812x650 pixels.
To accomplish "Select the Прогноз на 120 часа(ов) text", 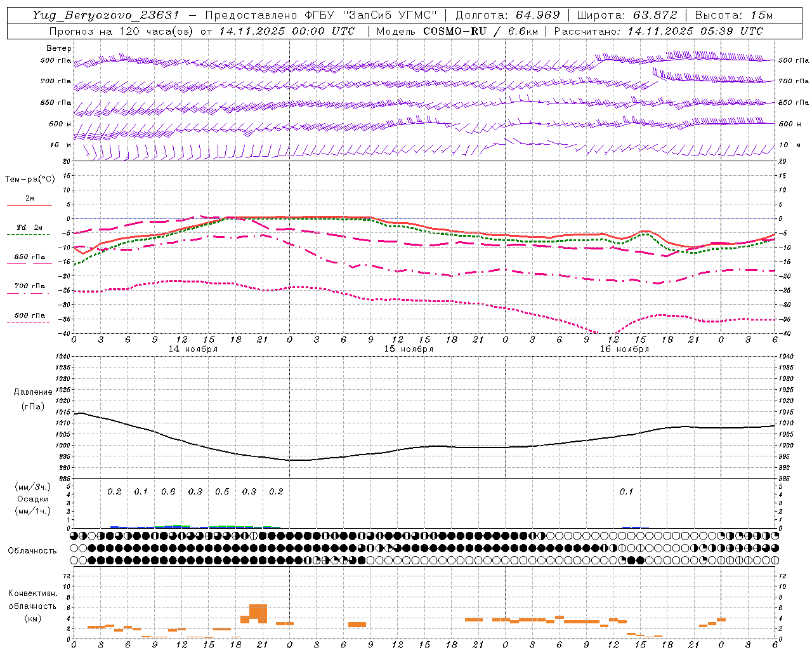I will click(x=122, y=31).
